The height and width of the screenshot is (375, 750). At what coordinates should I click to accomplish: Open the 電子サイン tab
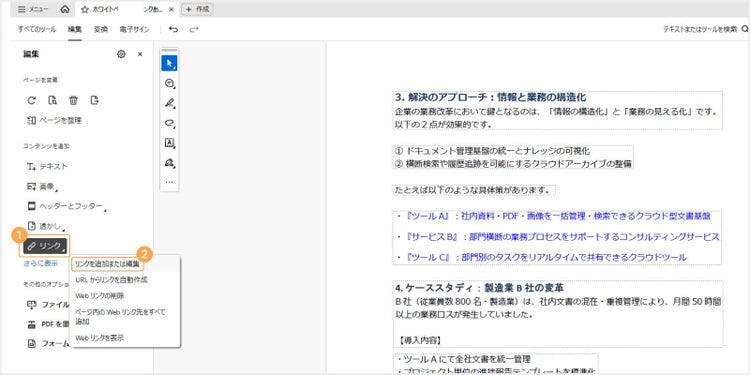134,29
